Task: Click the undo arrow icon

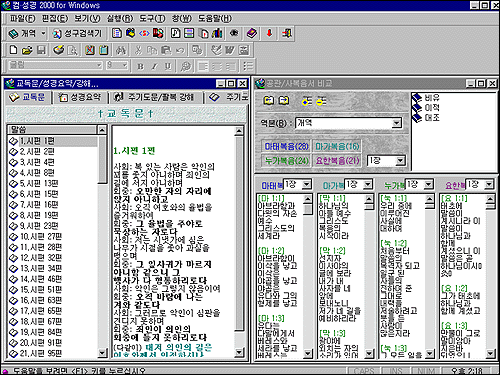Action: [x=180, y=50]
